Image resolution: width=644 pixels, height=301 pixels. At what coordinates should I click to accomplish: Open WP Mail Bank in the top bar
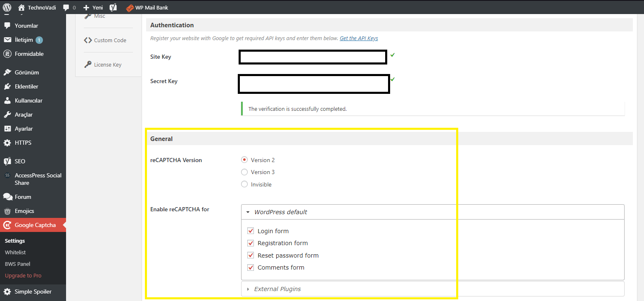coord(147,7)
